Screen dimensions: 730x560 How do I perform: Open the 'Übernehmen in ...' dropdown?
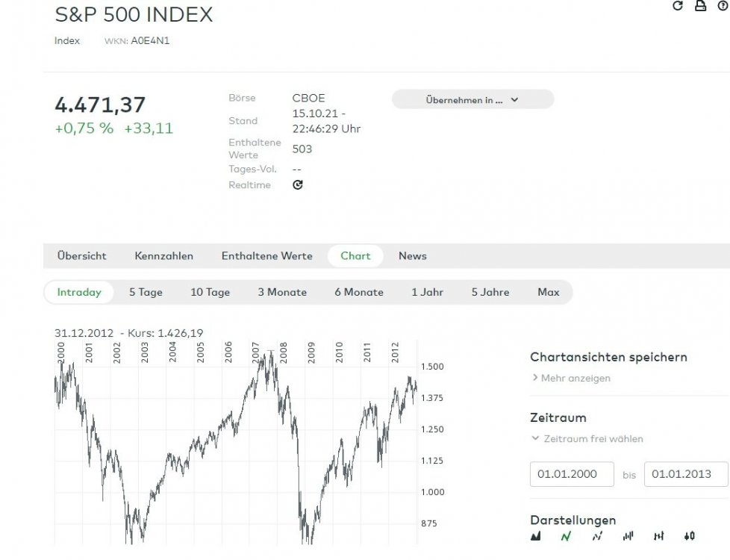472,99
